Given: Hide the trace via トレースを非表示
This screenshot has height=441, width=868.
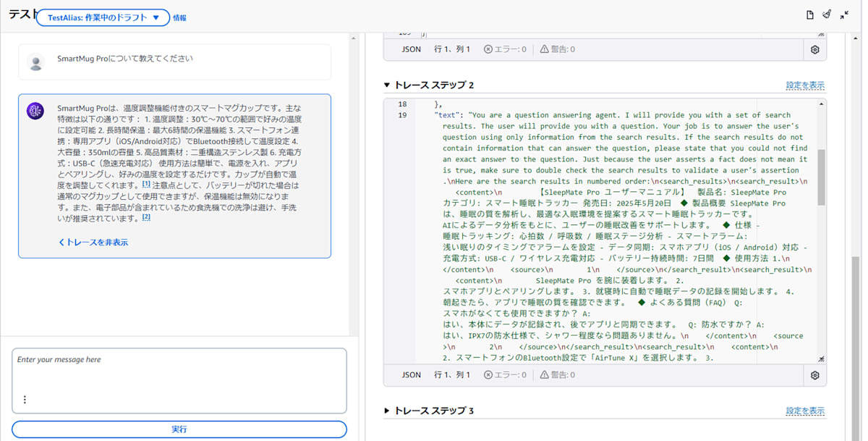Looking at the screenshot, I should (x=93, y=243).
